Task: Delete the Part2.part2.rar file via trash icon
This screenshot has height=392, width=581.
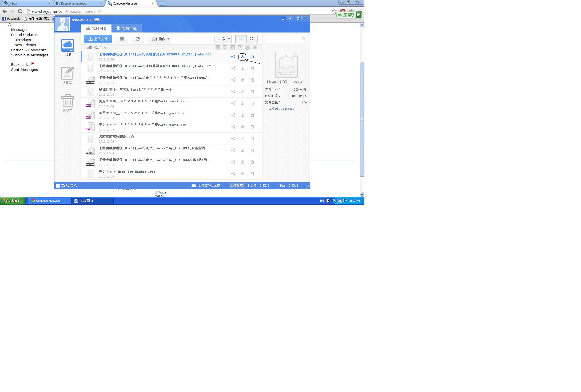Action: [x=252, y=103]
